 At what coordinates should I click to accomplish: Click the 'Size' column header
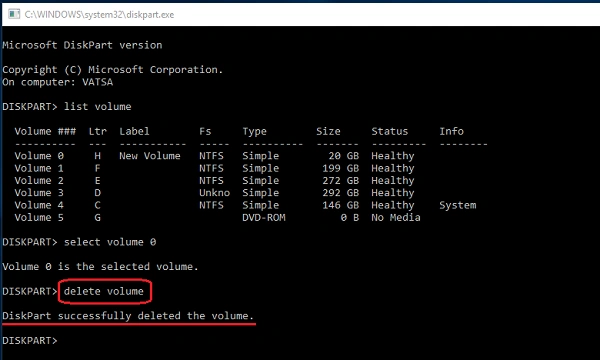pyautogui.click(x=328, y=131)
